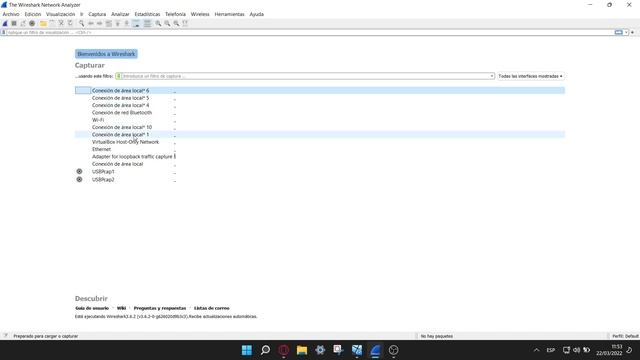
Task: Open the Preguntas y respuestas link
Action: coord(160,308)
